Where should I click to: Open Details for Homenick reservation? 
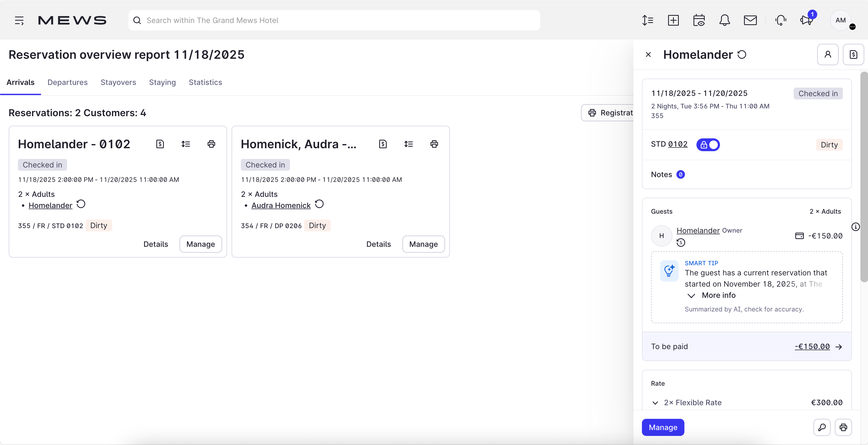click(378, 244)
